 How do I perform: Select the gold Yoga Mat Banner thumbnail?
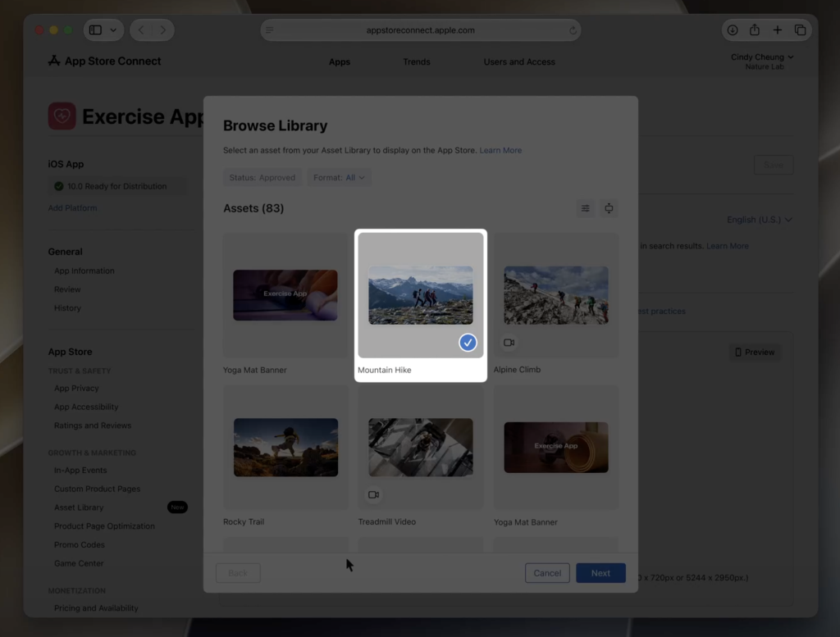coord(556,447)
